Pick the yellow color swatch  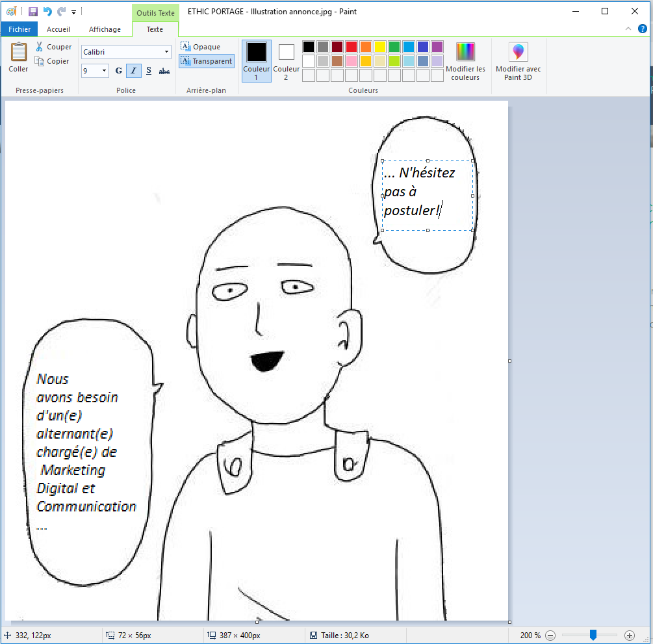coord(380,47)
